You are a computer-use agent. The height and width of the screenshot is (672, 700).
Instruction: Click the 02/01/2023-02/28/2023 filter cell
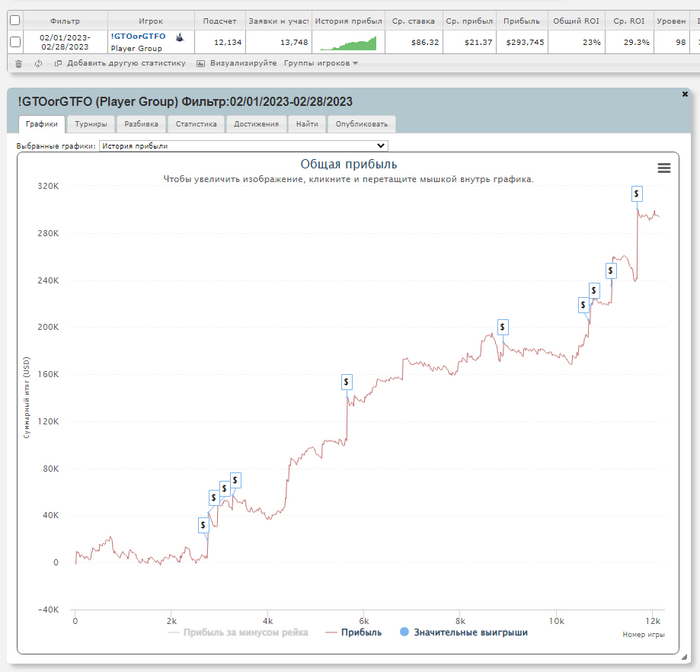pos(65,42)
